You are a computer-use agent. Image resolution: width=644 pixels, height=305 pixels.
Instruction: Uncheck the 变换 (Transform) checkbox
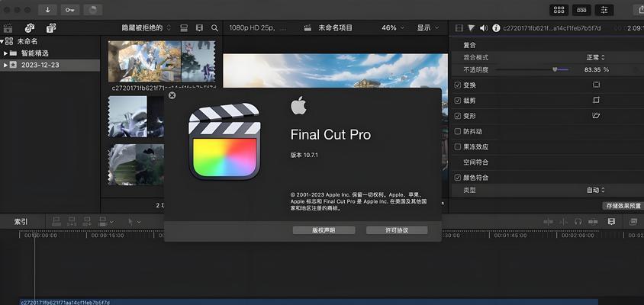click(458, 85)
